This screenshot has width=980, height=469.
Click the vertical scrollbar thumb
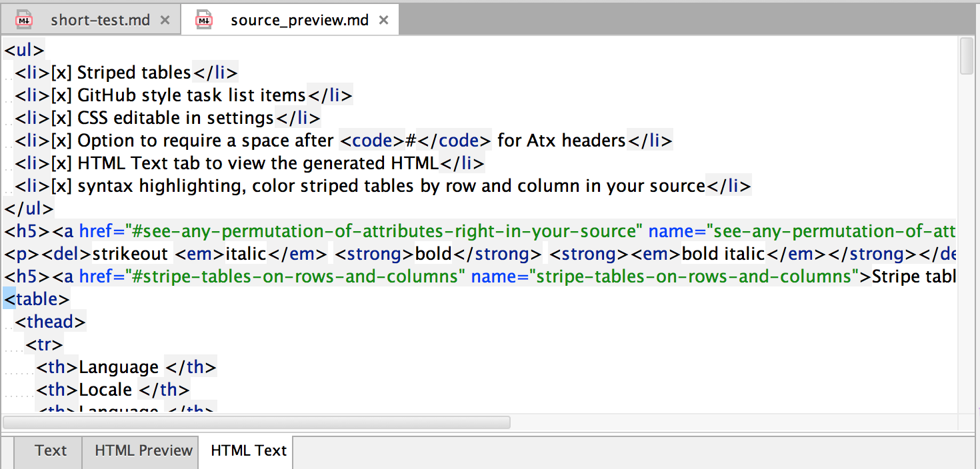966,56
